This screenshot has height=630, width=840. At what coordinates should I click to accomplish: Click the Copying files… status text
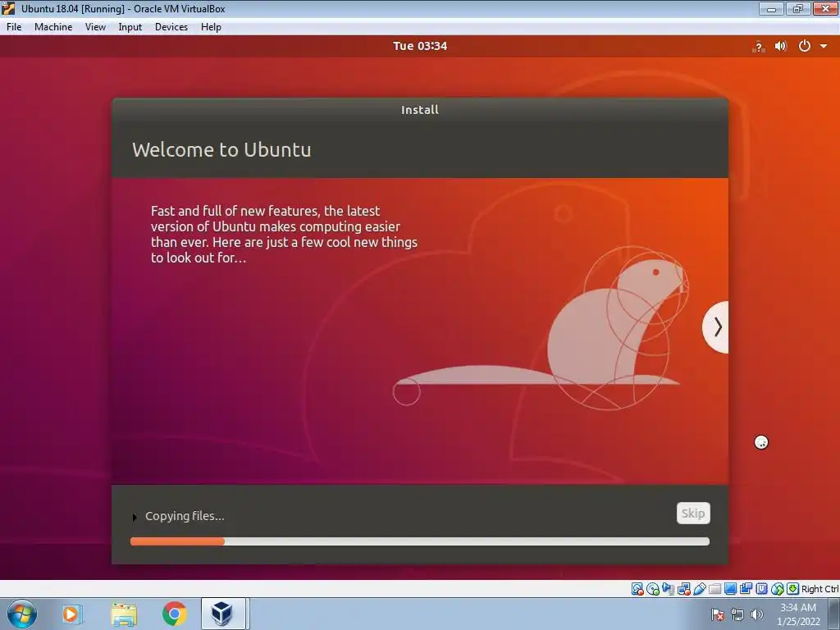[185, 516]
